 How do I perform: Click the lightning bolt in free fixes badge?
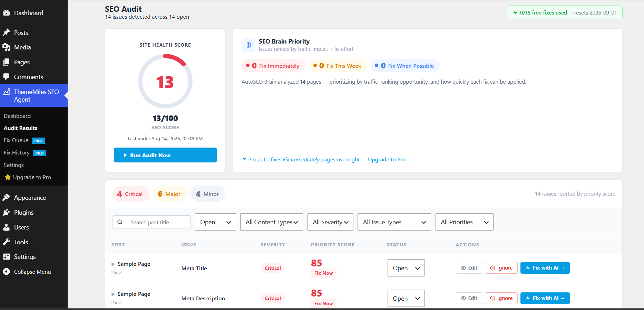pyautogui.click(x=515, y=13)
